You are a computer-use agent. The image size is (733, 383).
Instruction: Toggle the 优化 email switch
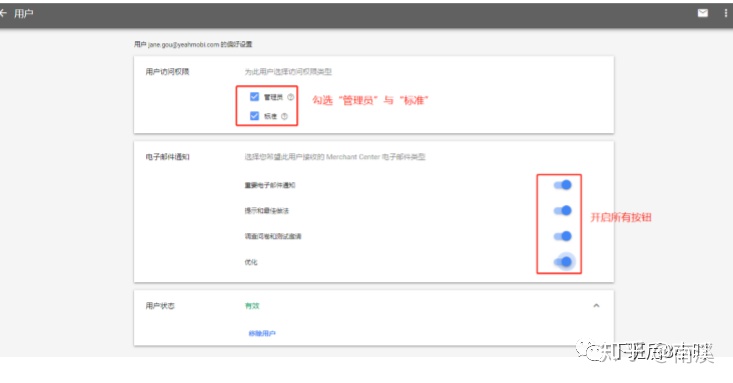(564, 262)
